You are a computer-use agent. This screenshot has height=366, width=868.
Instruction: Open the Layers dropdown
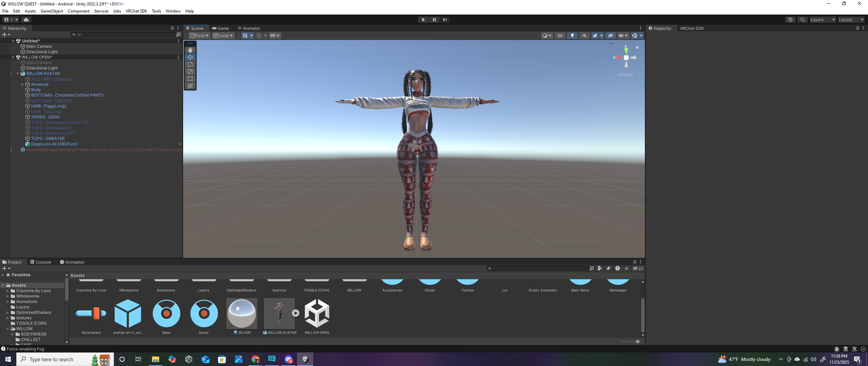pyautogui.click(x=822, y=20)
